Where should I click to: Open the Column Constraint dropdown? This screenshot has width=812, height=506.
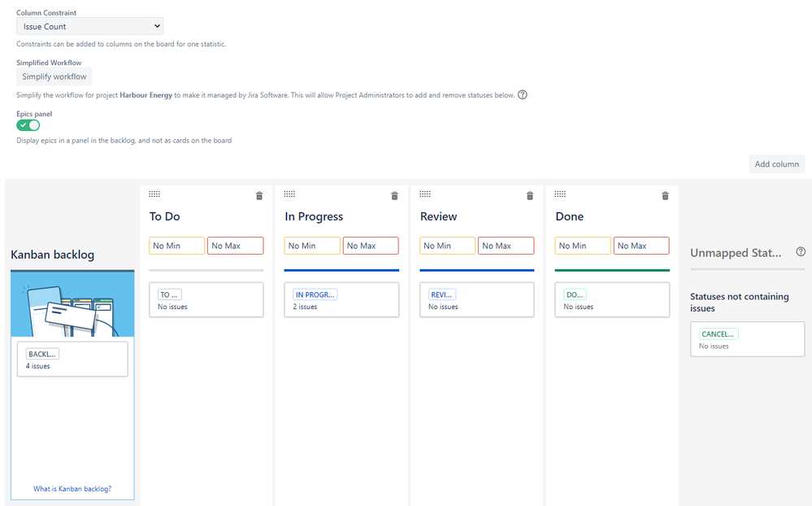click(89, 27)
